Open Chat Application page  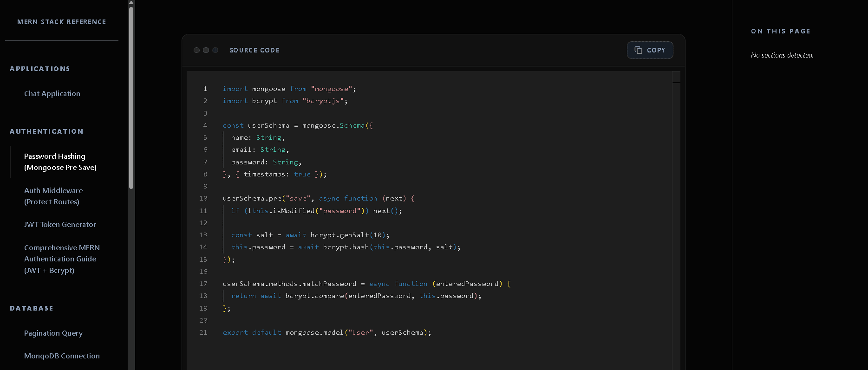52,94
